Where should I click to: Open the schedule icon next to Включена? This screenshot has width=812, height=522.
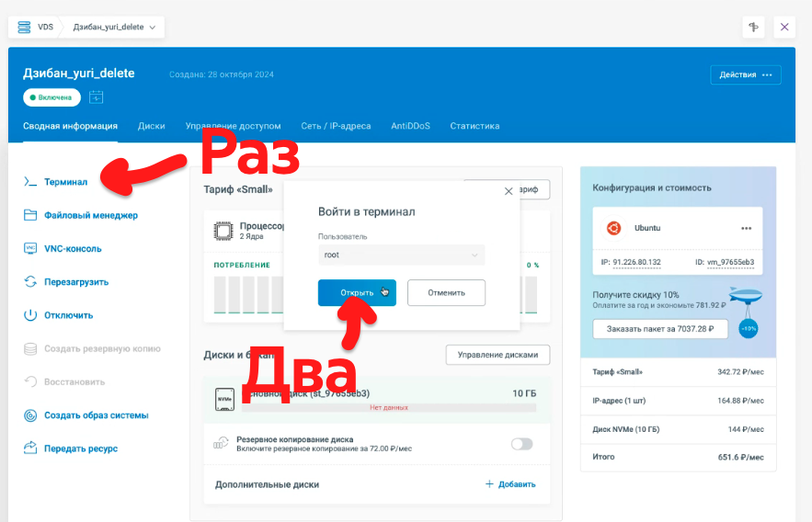(97, 97)
